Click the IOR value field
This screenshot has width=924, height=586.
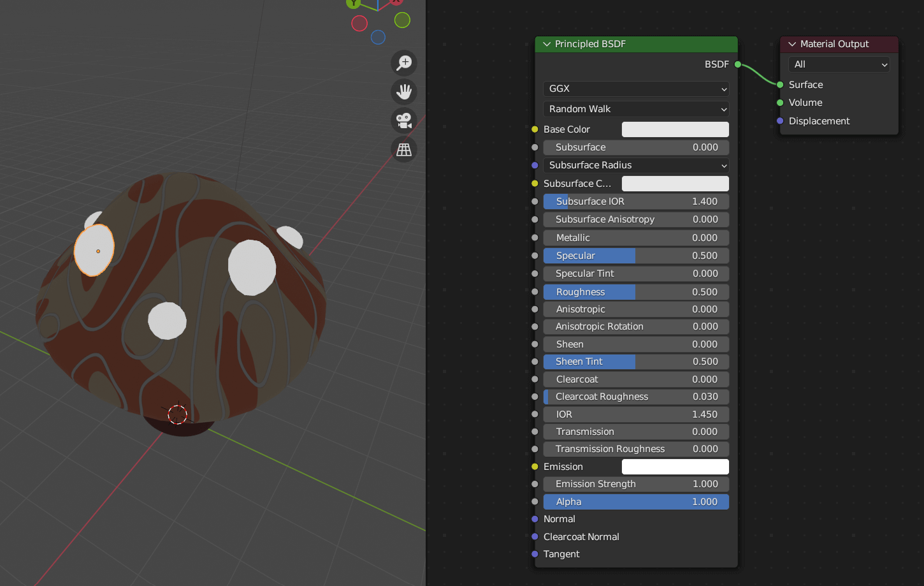pos(636,414)
